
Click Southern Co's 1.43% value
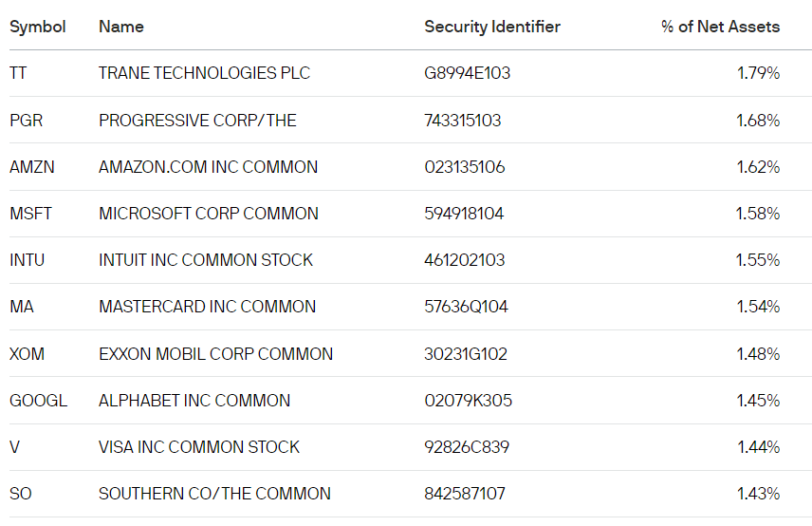click(x=758, y=494)
